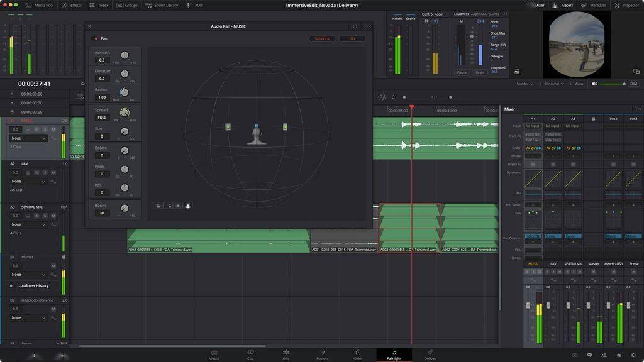The image size is (644, 362).
Task: Open the Loudness meter options menu
Action: point(504,14)
